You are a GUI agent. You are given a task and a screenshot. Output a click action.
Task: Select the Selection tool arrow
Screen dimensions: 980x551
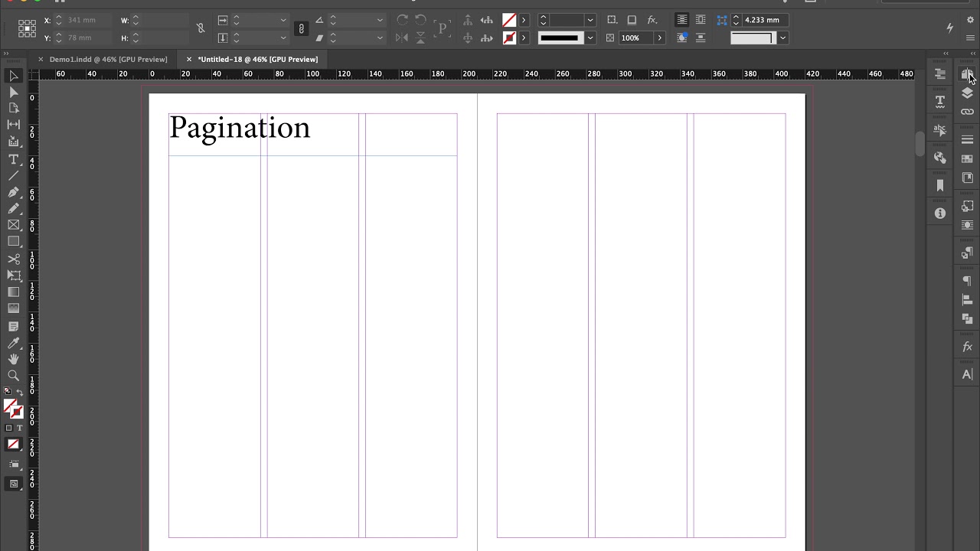point(13,76)
